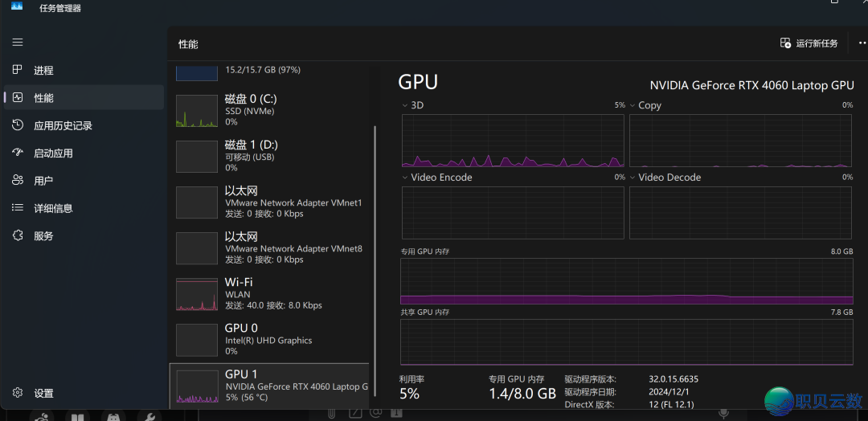868x421 pixels.
Task: Click the 可移动 (USB) label under 磁盘 1
Action: point(252,157)
